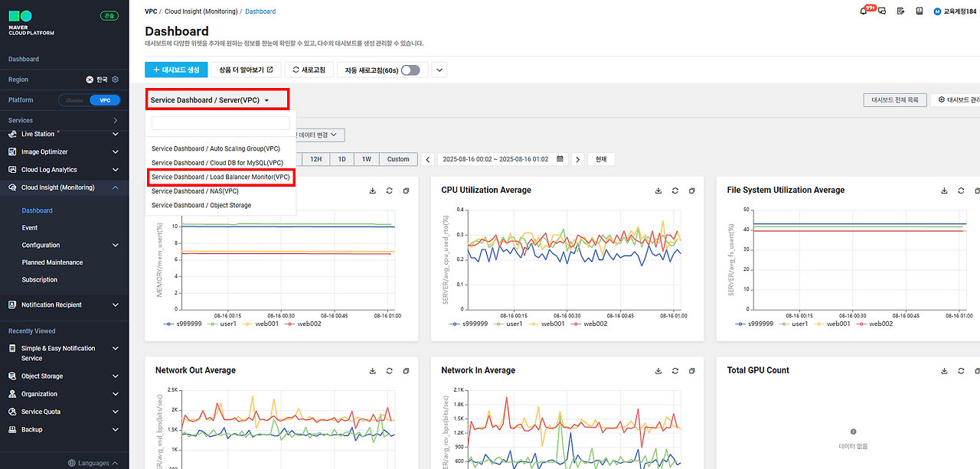Click the 대시보드 생성 button

[x=176, y=70]
